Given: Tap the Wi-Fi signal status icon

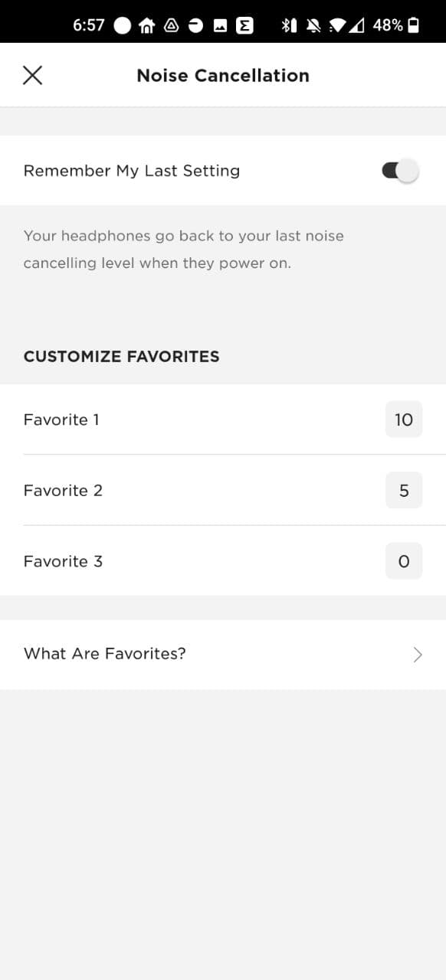Looking at the screenshot, I should click(336, 25).
